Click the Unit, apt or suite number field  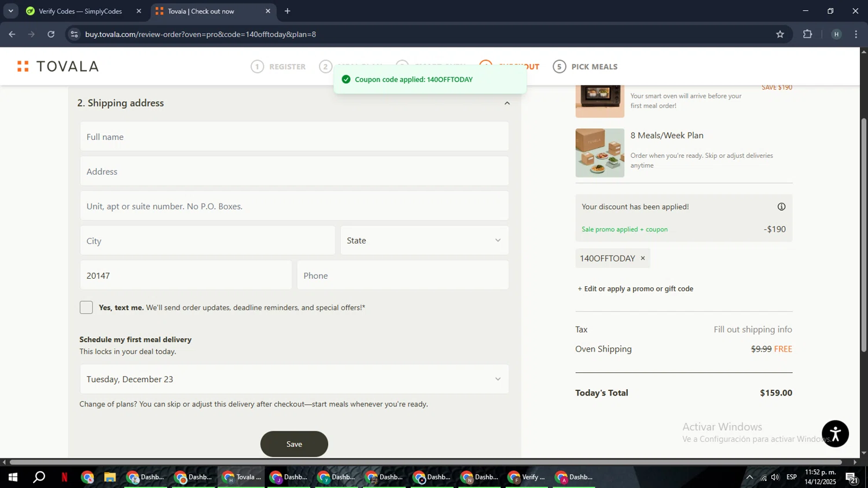tap(294, 206)
